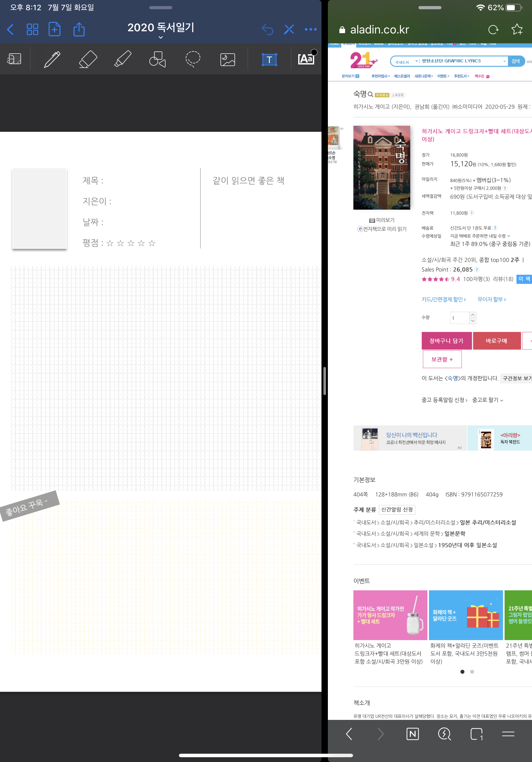Image resolution: width=532 pixels, height=762 pixels.
Task: Open the three-dot more options menu
Action: (x=310, y=30)
